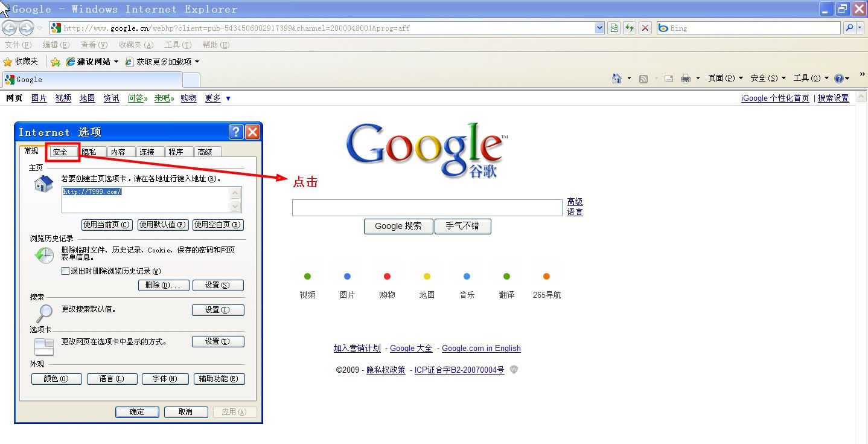Viewport: 868px width, 444px height.
Task: Click the 删除(D)... button
Action: pos(164,285)
